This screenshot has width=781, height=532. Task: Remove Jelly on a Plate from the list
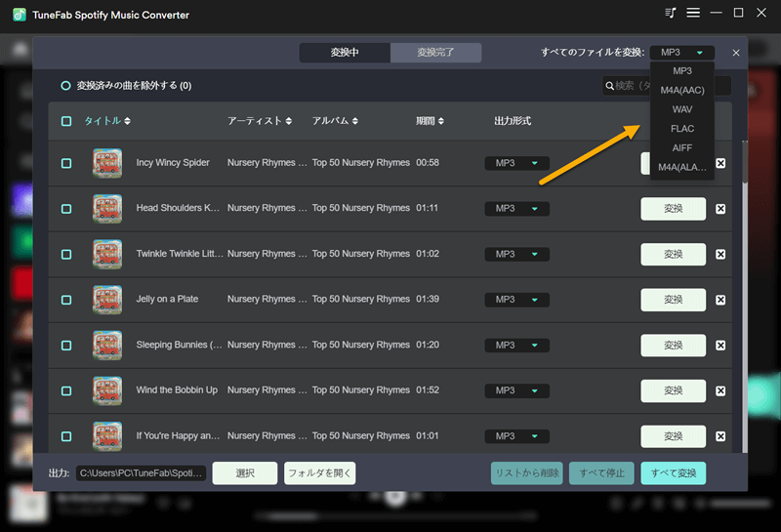click(x=720, y=300)
